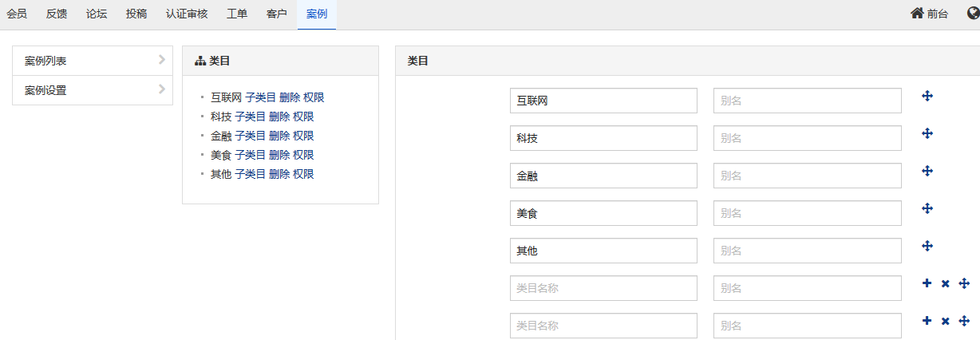Click the remove (×) icon on first empty row
Image resolution: width=980 pixels, height=340 pixels.
(x=945, y=284)
